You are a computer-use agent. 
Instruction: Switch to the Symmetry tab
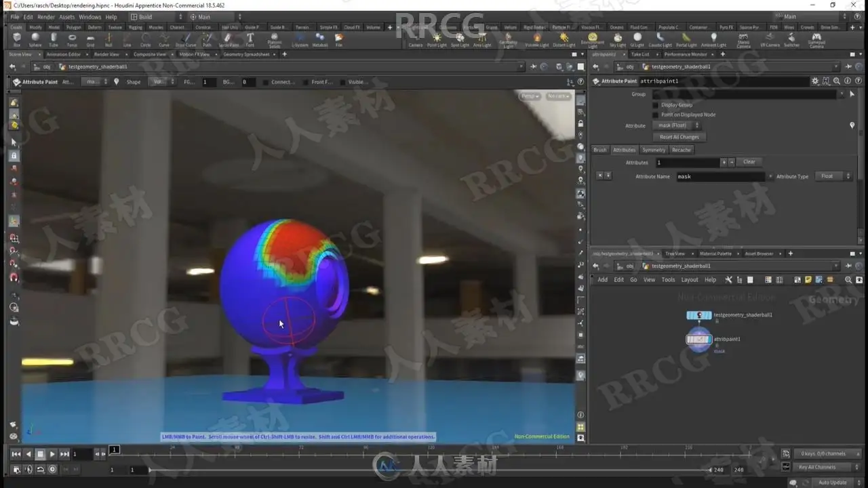tap(654, 150)
